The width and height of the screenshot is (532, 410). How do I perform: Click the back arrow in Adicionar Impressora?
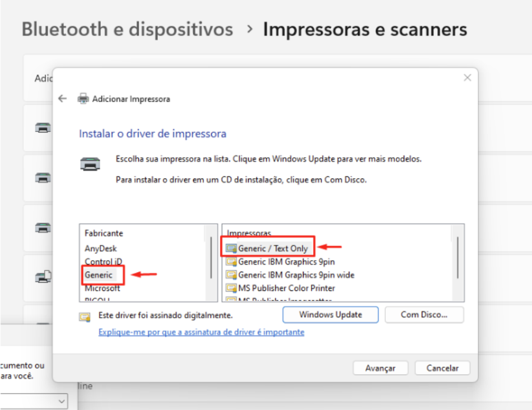point(63,99)
